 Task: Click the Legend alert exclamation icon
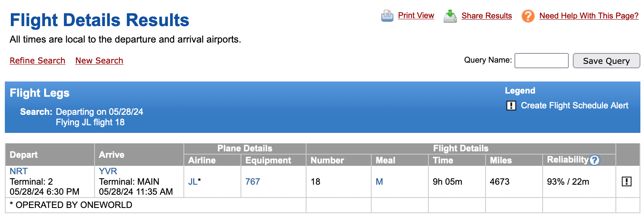[x=511, y=106]
